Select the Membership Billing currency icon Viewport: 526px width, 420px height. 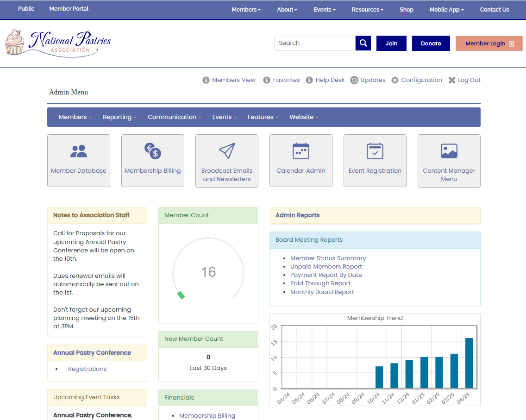tap(153, 151)
